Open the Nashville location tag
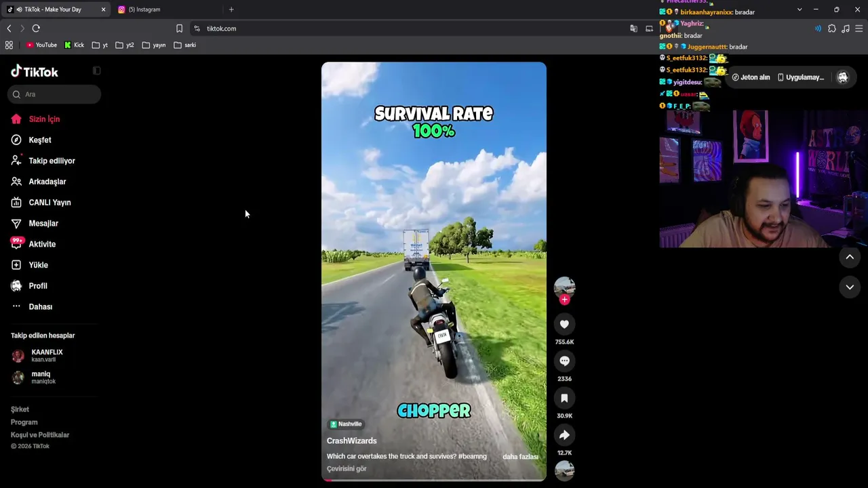 [346, 424]
